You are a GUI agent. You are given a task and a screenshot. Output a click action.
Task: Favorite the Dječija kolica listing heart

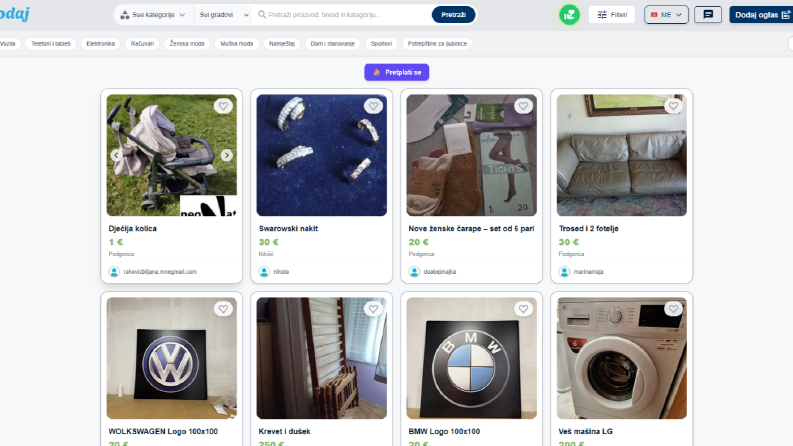(223, 106)
